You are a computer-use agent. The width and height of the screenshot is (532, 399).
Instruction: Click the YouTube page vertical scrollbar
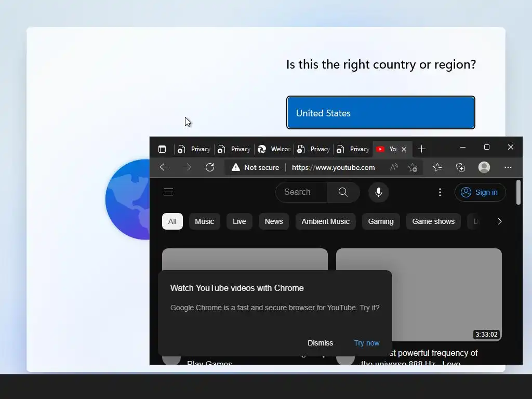point(518,192)
